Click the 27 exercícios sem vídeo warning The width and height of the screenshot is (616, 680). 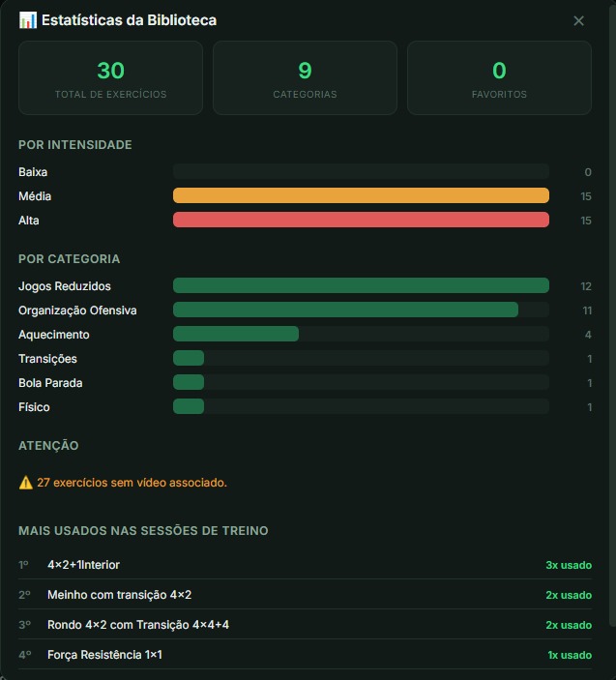click(132, 483)
